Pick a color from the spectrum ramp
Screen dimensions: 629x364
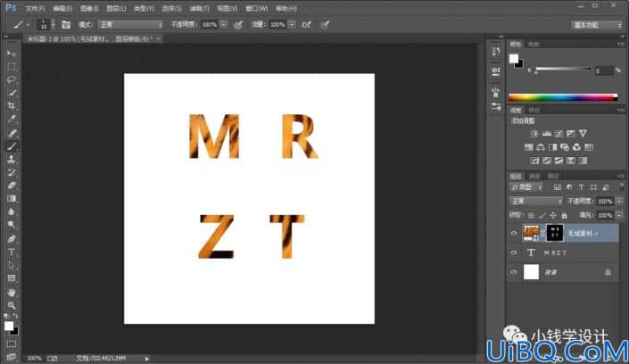tap(562, 97)
